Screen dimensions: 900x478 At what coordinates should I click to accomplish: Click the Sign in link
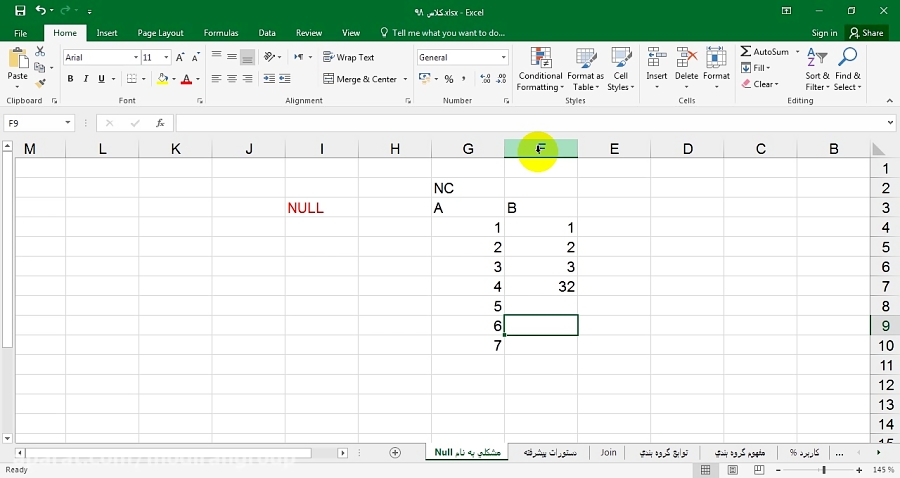click(x=824, y=33)
